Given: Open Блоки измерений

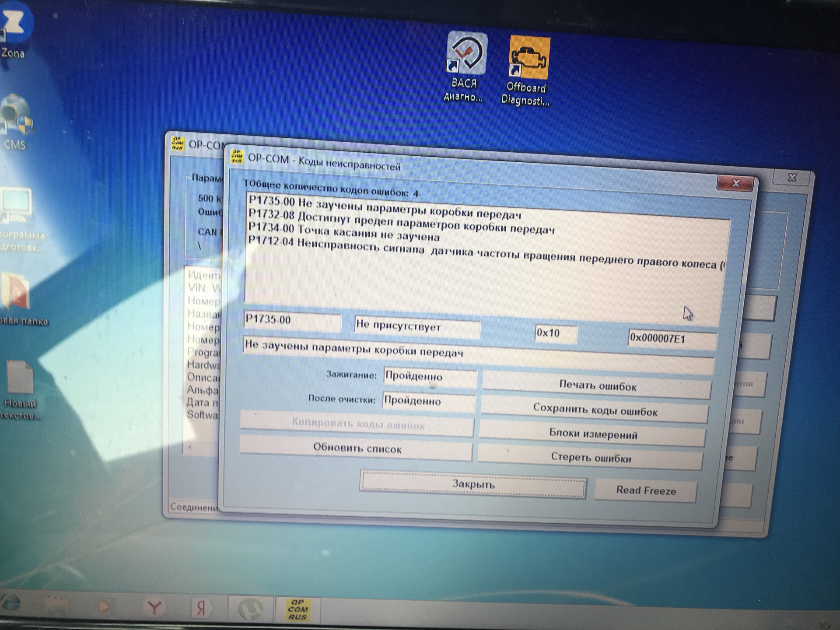Looking at the screenshot, I should (593, 434).
